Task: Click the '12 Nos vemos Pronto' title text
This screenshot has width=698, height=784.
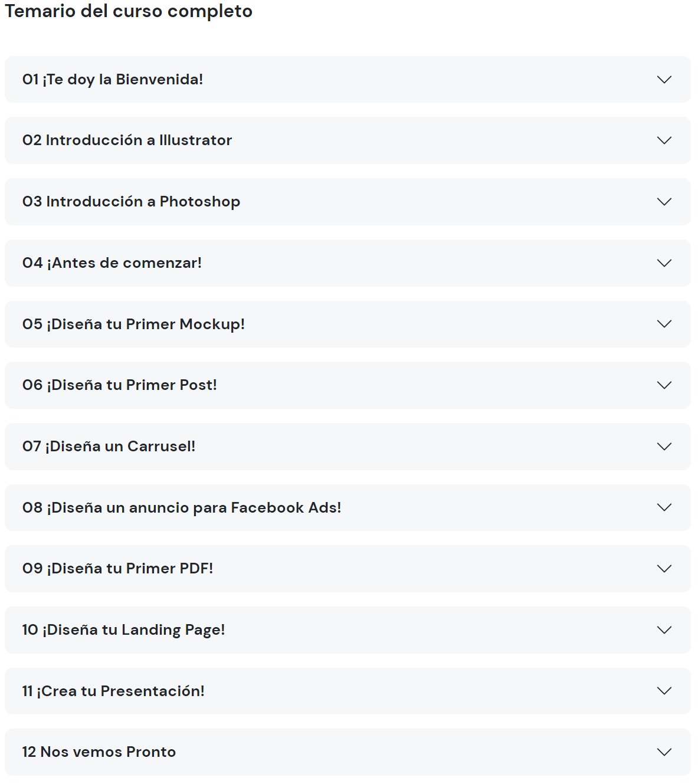Action: [99, 752]
